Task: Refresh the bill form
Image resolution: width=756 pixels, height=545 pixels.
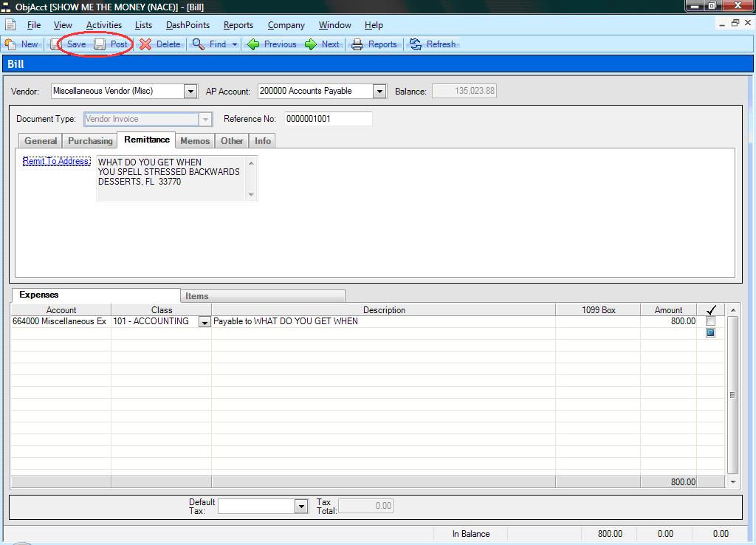Action: 416,44
